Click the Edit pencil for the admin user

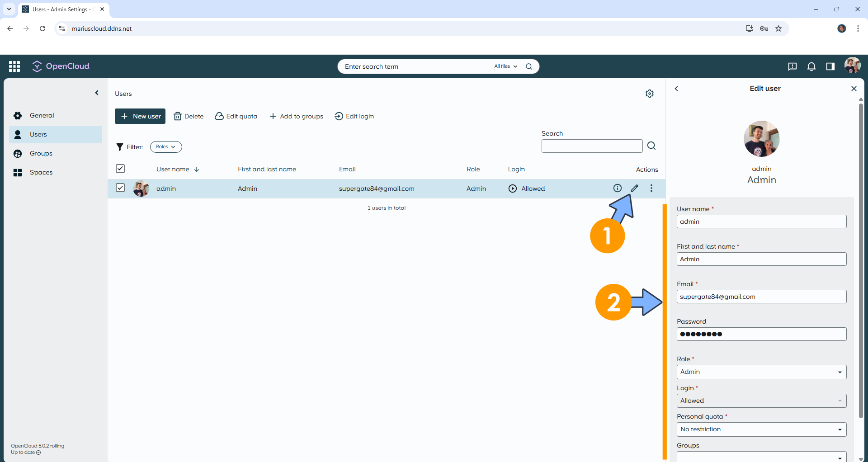pos(634,188)
